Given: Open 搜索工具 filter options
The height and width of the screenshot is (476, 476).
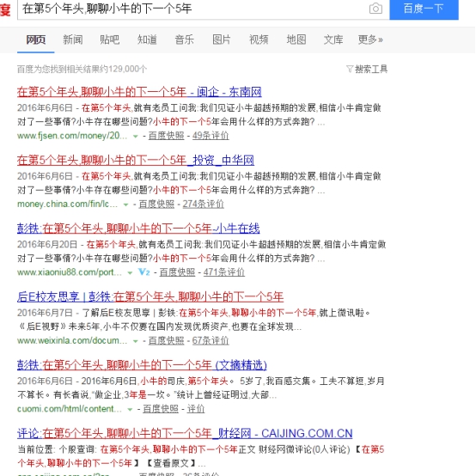Looking at the screenshot, I should [367, 70].
